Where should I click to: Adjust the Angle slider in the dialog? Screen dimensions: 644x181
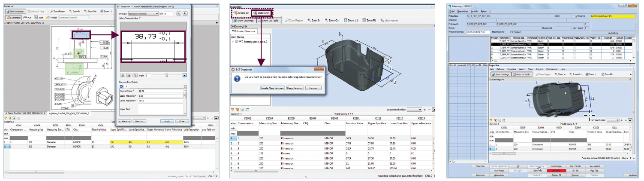167,75
